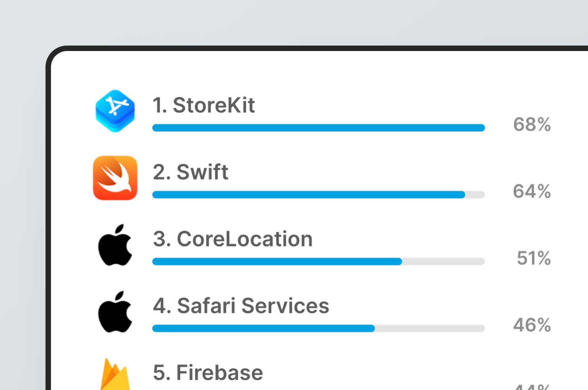Click the StoreKit app icon

115,111
